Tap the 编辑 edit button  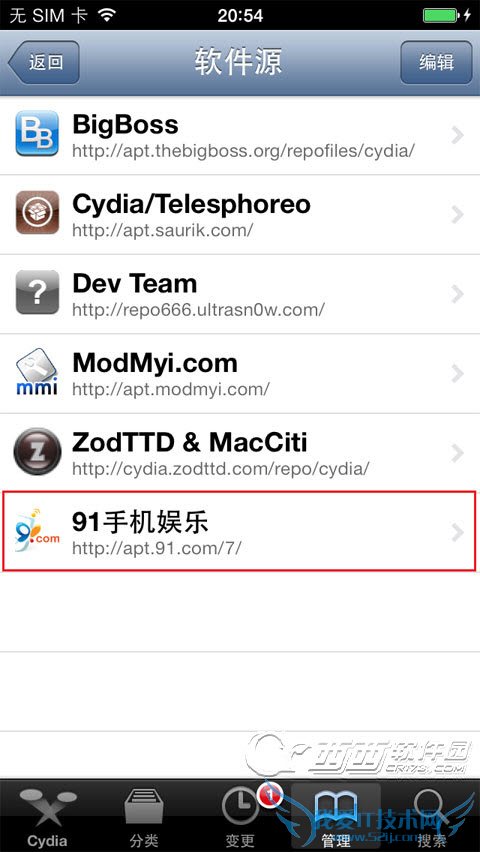tap(436, 62)
